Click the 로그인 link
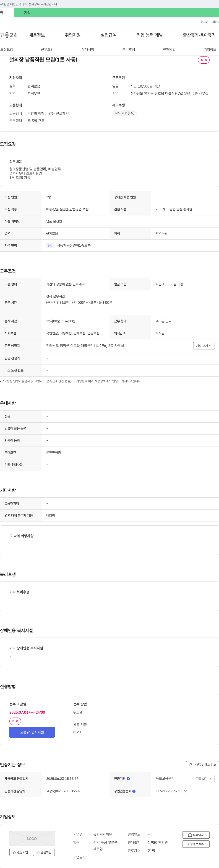Viewport: 219px width, 868px height. (204, 22)
